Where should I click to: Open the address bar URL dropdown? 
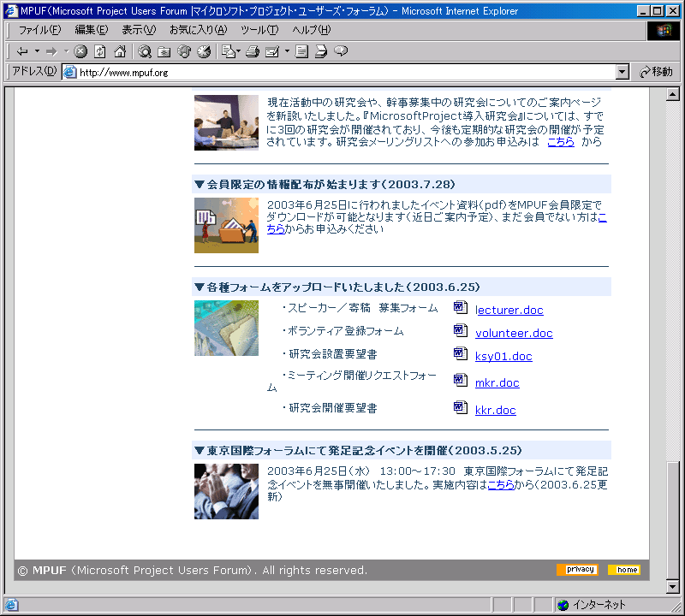622,72
